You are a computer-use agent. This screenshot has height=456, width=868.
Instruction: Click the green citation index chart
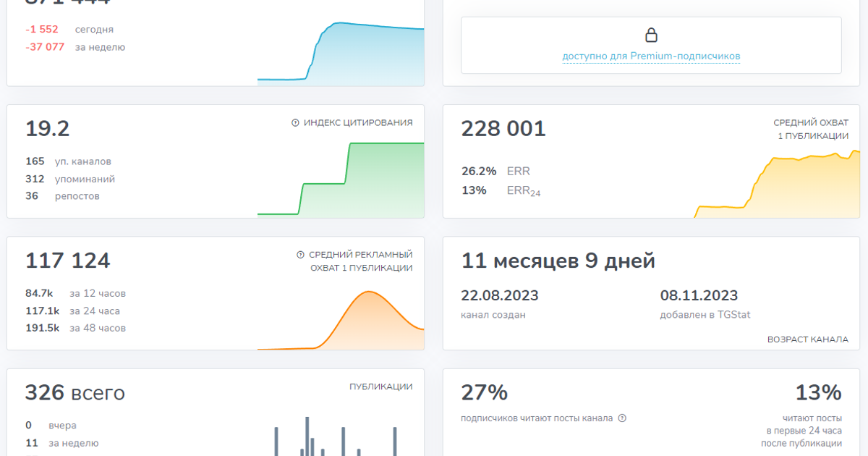tap(341, 180)
